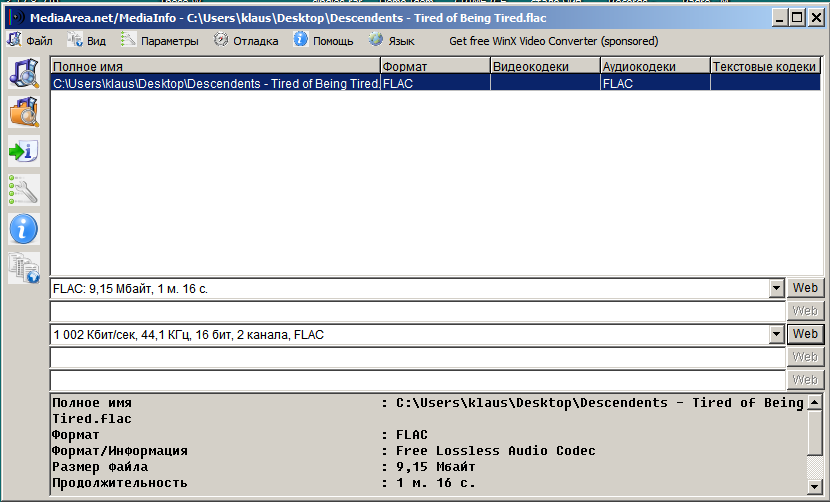The height and width of the screenshot is (502, 830).
Task: Click the details pane scrollbar thumb
Action: click(x=815, y=432)
